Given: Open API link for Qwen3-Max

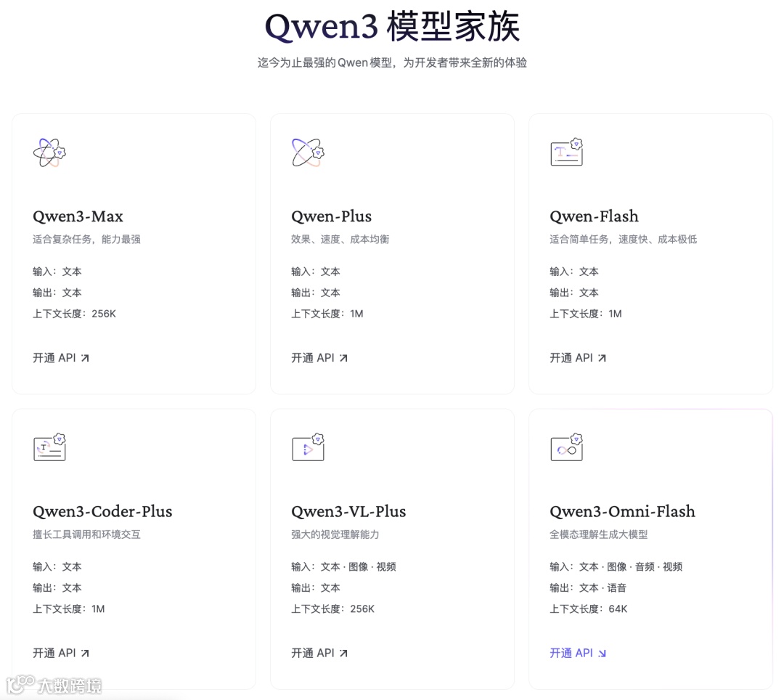Looking at the screenshot, I should (61, 358).
